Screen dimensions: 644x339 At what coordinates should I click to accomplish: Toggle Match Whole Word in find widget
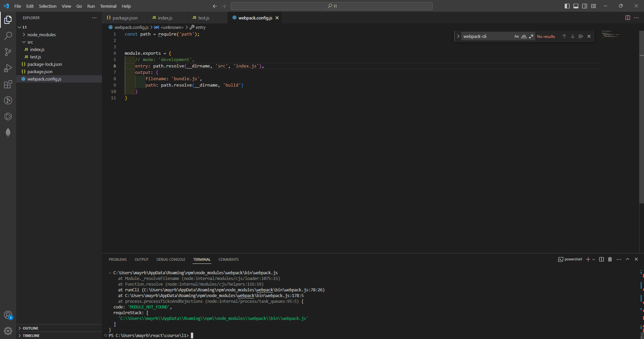click(x=524, y=36)
